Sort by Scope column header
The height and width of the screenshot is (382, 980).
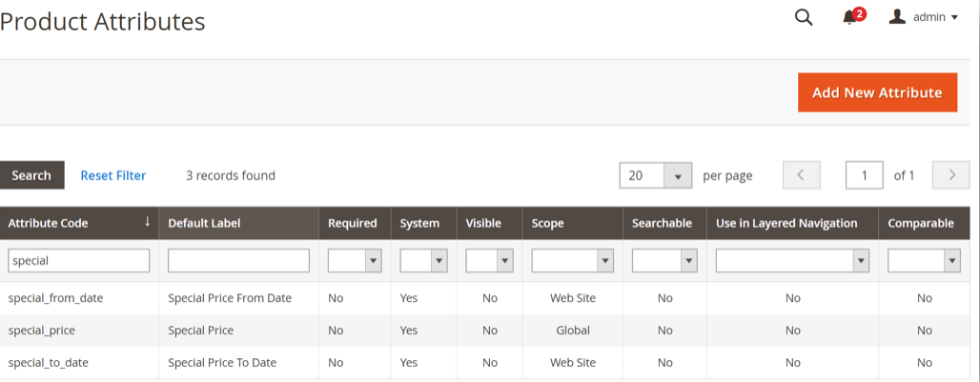573,223
